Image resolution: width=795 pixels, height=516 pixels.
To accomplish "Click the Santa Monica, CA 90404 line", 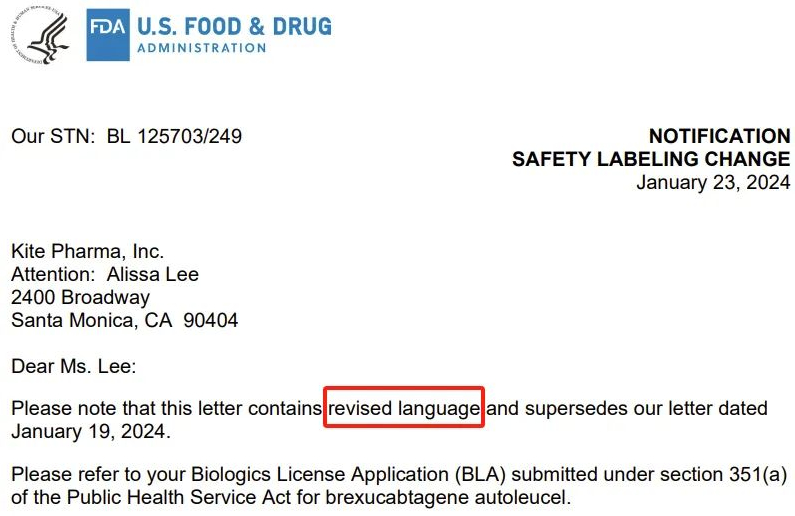I will (124, 320).
